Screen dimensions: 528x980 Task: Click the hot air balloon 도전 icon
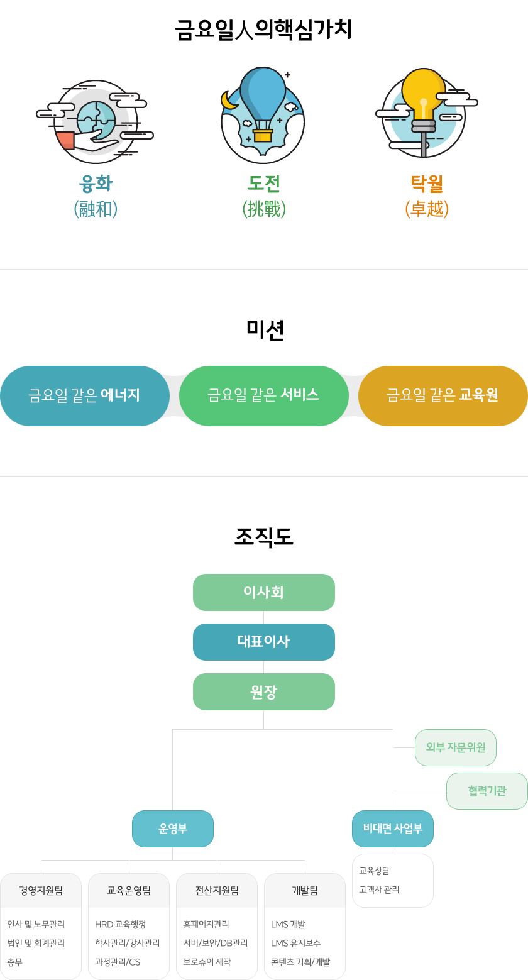[263, 114]
